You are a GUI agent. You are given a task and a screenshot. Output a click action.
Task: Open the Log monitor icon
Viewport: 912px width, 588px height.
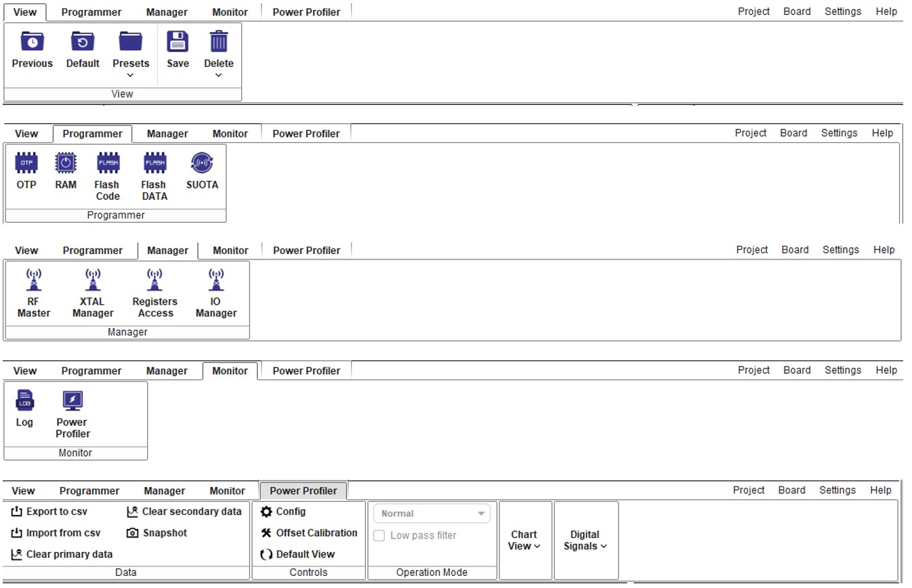(24, 401)
